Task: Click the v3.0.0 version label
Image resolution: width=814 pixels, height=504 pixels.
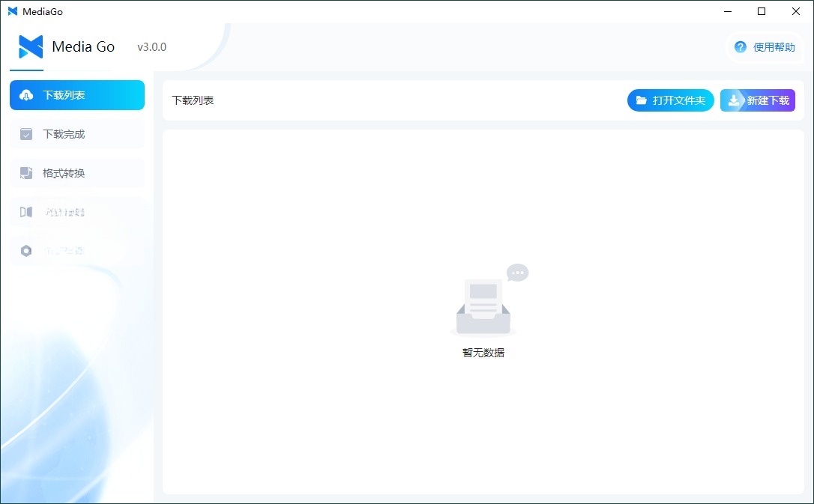Action: click(151, 47)
